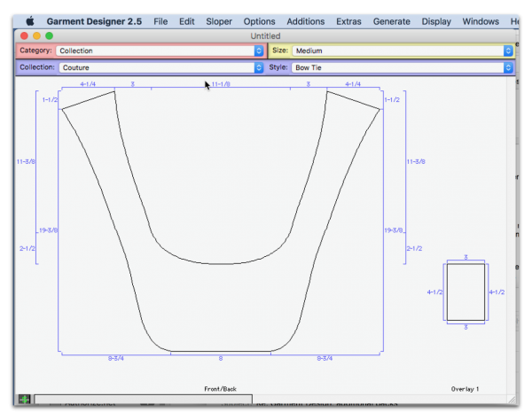Expand the Size dropdown showing Medium
Screen dimensions: 532x420
(x=403, y=51)
